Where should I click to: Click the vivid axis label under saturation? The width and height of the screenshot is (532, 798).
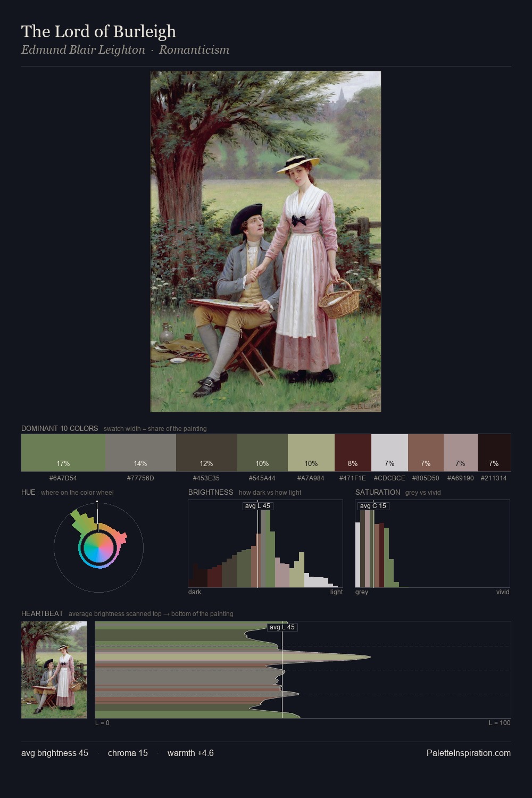503,592
